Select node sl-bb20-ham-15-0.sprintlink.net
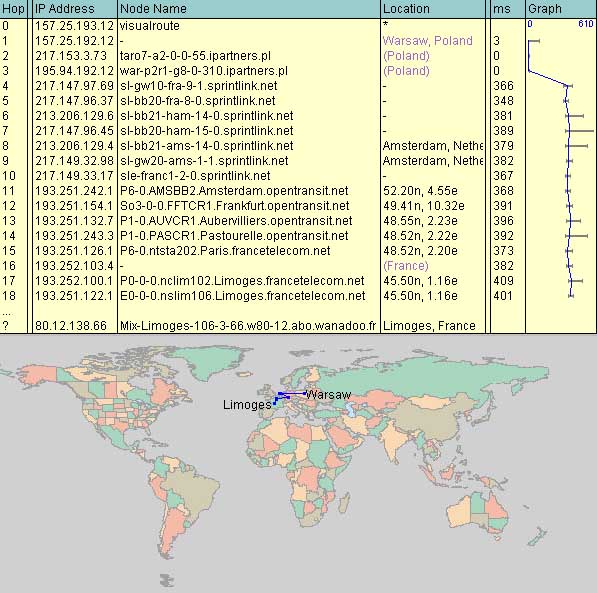Screen dimensions: 597x593 point(206,131)
